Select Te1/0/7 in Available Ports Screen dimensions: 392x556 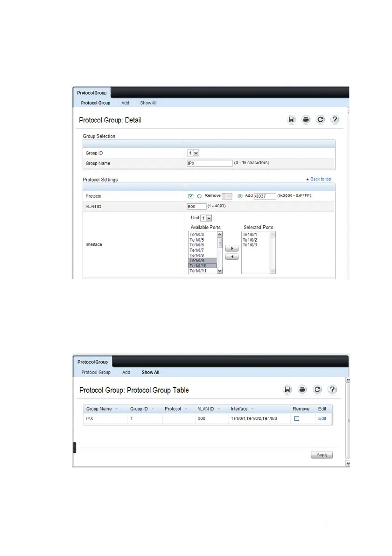(x=203, y=250)
